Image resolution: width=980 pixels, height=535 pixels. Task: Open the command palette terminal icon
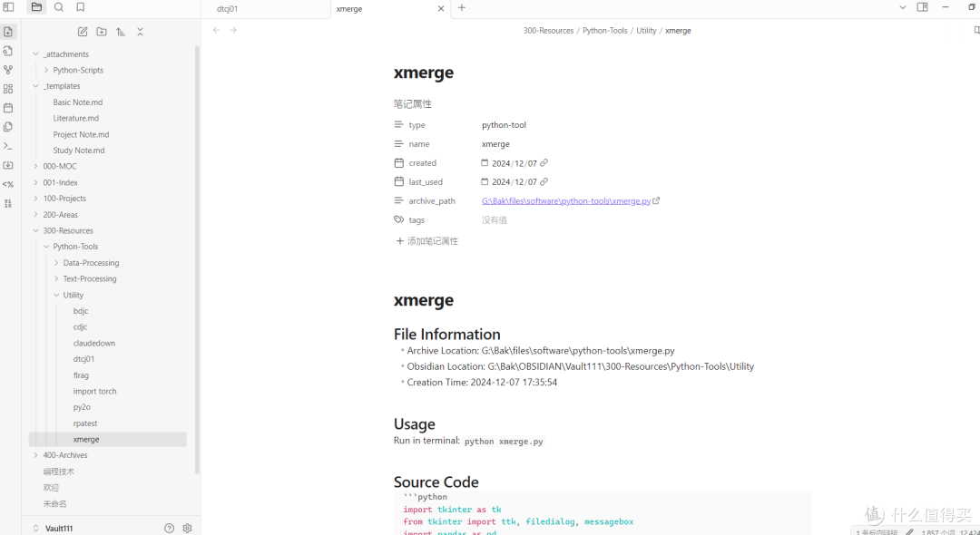point(8,146)
